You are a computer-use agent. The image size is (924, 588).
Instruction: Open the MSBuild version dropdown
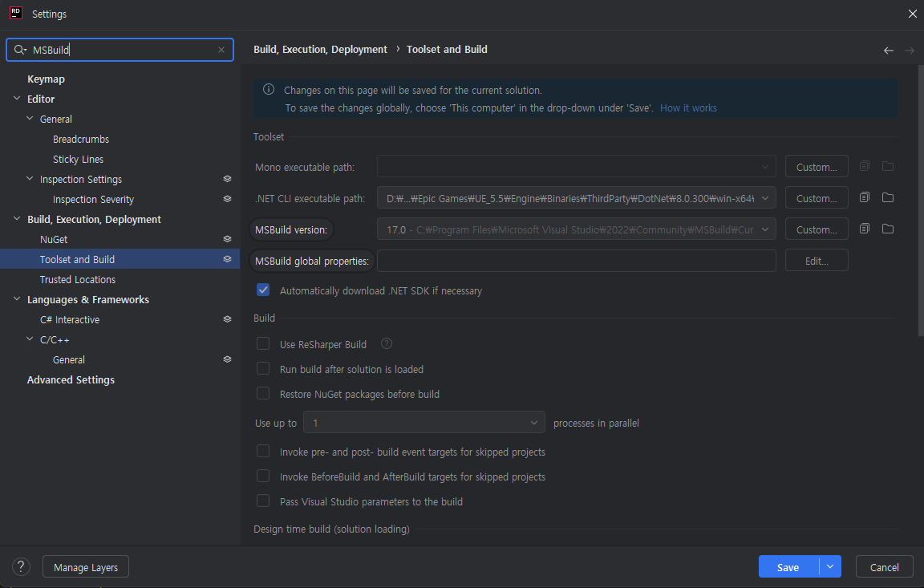[x=765, y=229]
